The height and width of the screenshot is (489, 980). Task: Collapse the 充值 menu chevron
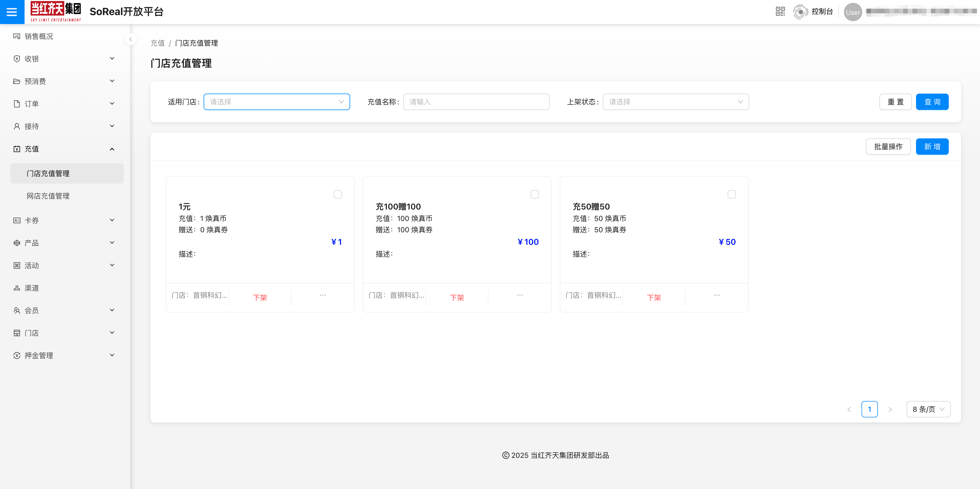point(112,149)
